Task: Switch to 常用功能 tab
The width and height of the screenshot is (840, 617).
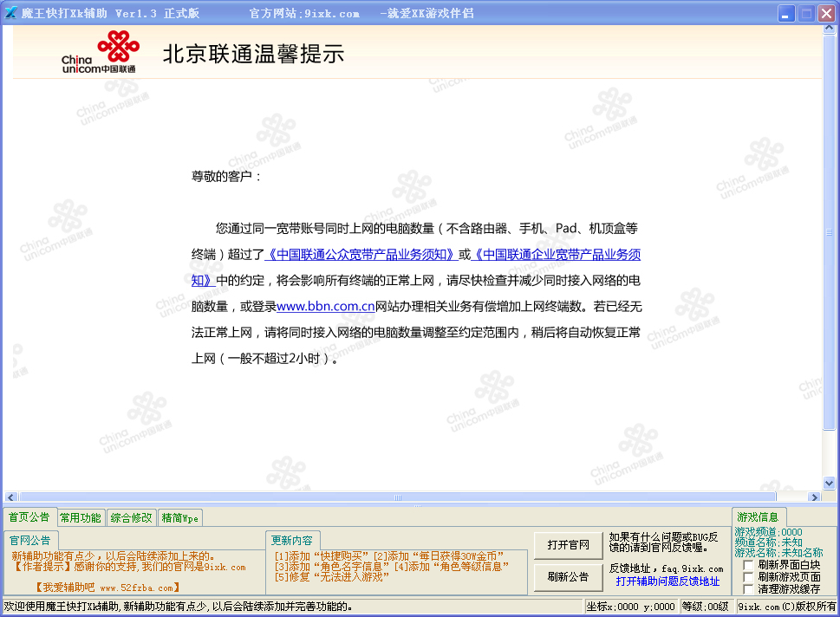Action: click(x=81, y=518)
